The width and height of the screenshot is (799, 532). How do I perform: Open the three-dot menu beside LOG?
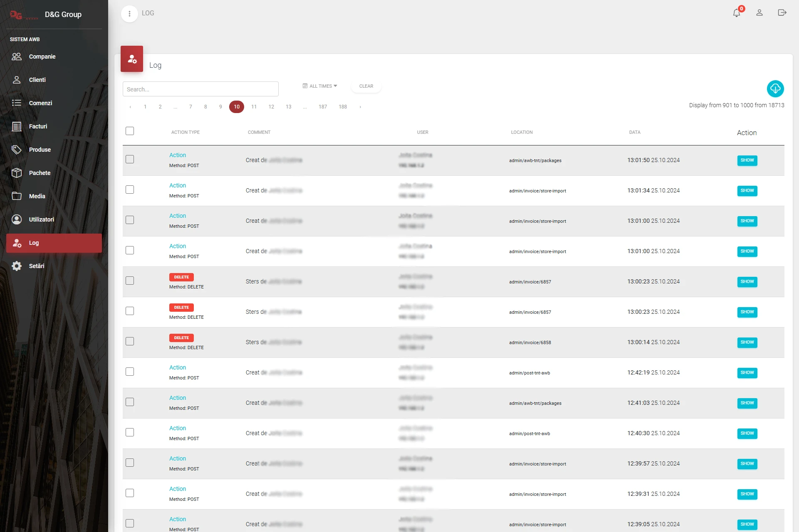[x=129, y=14]
